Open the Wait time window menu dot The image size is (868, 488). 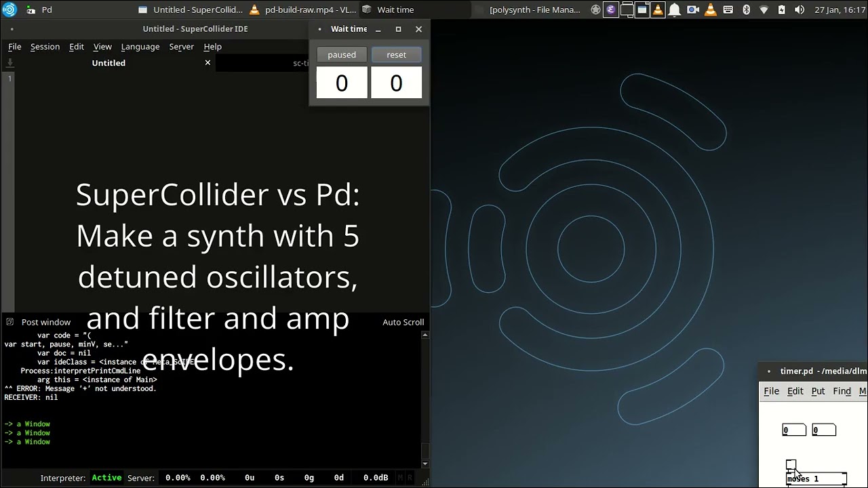(319, 29)
